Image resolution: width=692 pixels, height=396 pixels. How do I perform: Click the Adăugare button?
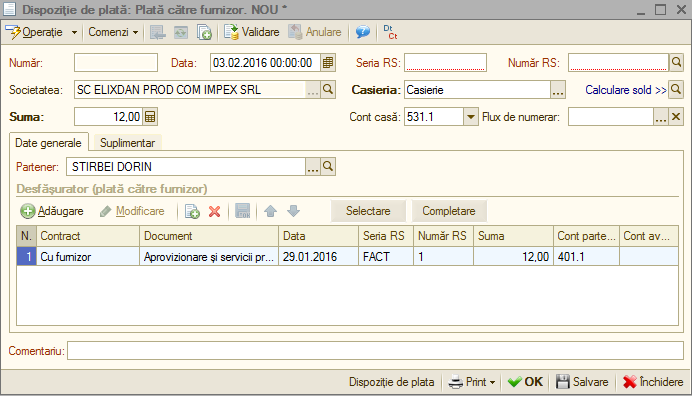(x=52, y=211)
